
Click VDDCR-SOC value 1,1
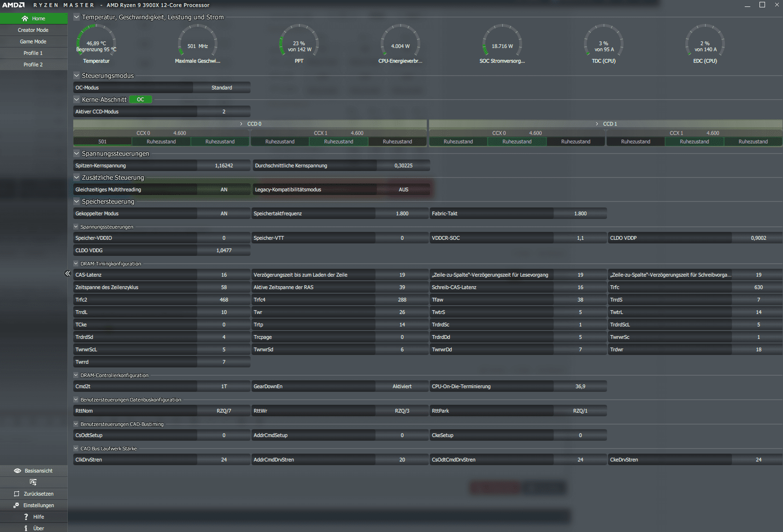pos(580,238)
